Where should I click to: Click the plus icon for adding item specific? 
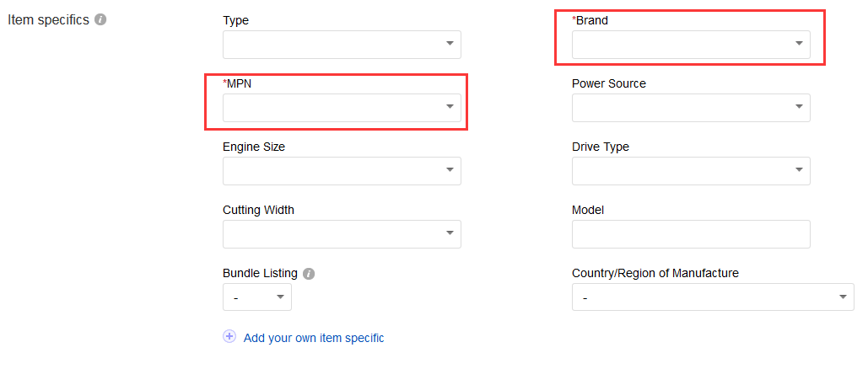pyautogui.click(x=229, y=337)
